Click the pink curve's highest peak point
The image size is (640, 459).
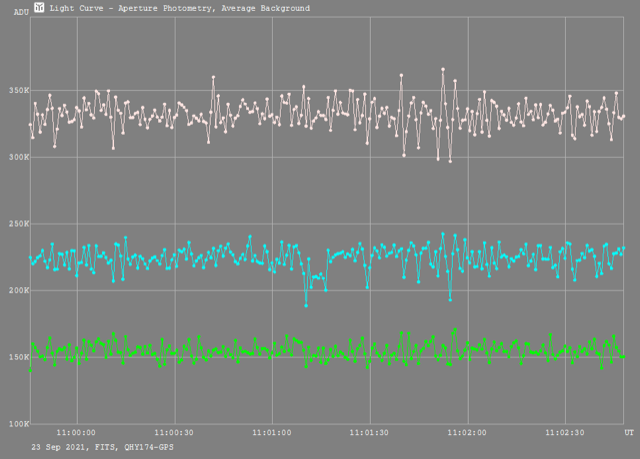click(x=443, y=69)
